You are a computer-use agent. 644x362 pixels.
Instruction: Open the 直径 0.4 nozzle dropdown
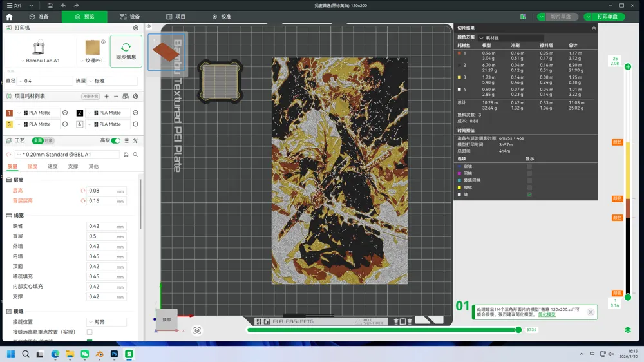click(x=45, y=81)
